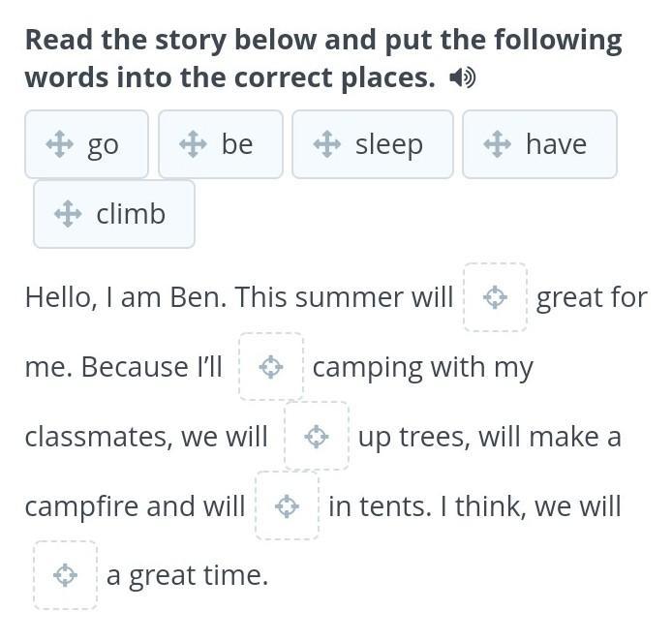Select the move icon beside 'climb'
This screenshot has width=672, height=642.
point(68,214)
